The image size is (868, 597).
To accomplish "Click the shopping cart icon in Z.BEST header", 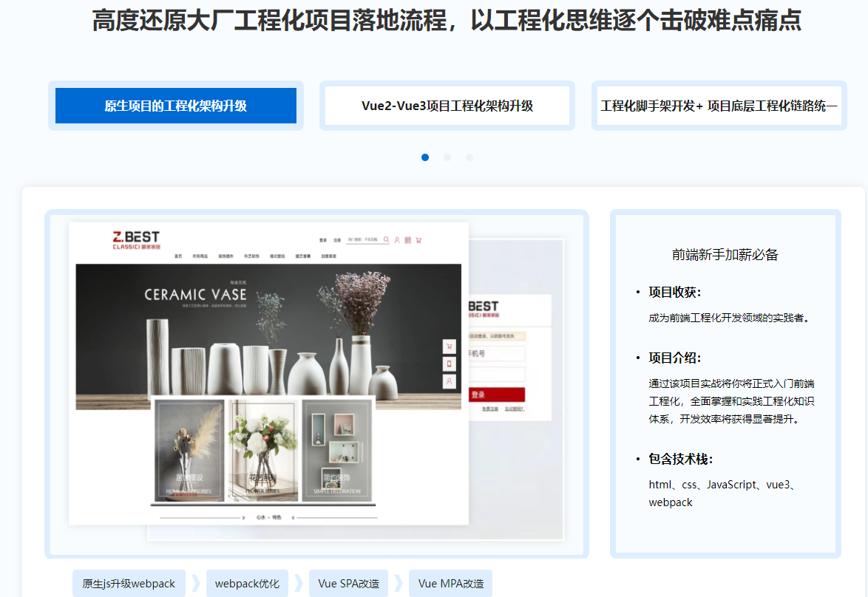I will click(418, 240).
